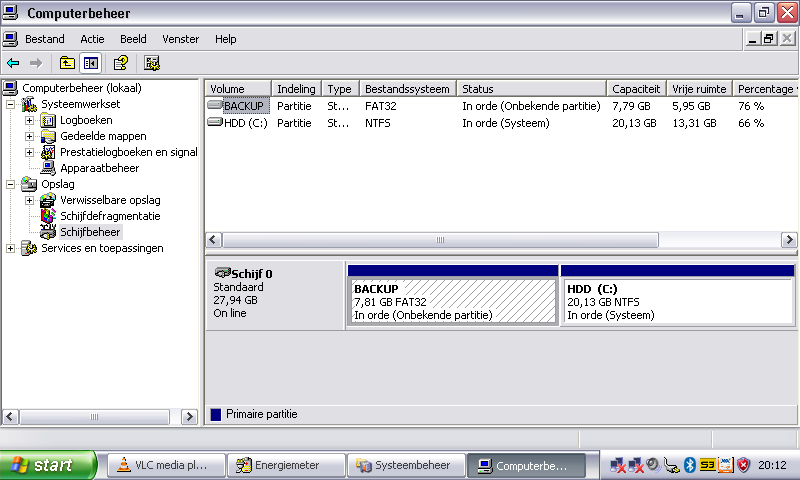Click the Primaire partitie legend color swatch
Image resolution: width=800 pixels, height=480 pixels.
[216, 414]
